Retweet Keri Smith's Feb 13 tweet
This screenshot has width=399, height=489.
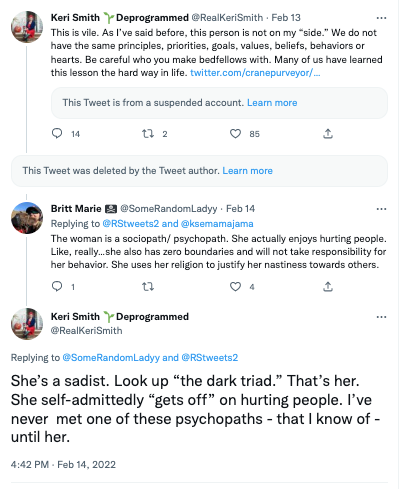[148, 134]
